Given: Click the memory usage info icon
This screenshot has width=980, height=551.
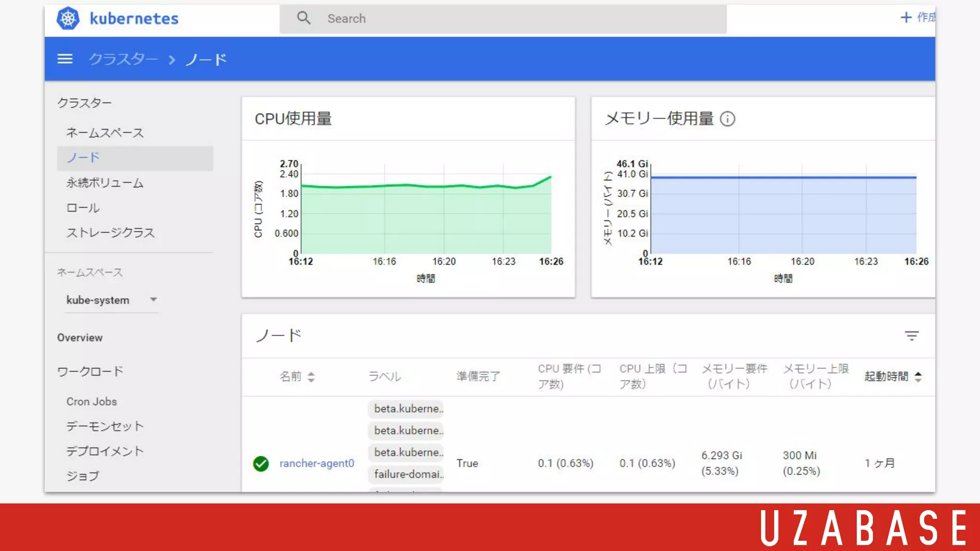Looking at the screenshot, I should [727, 119].
